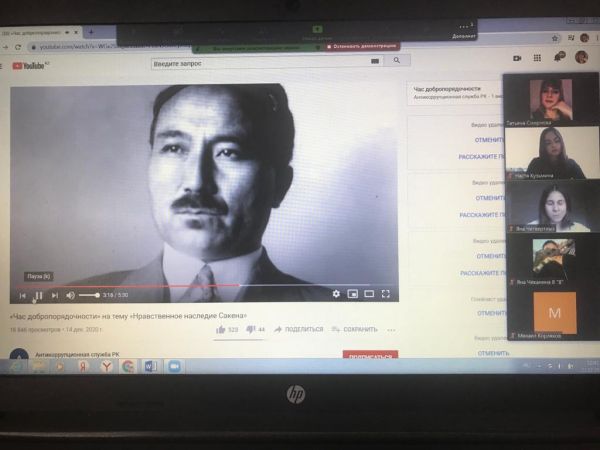Mute the video volume
600x450 pixels.
[x=70, y=296]
